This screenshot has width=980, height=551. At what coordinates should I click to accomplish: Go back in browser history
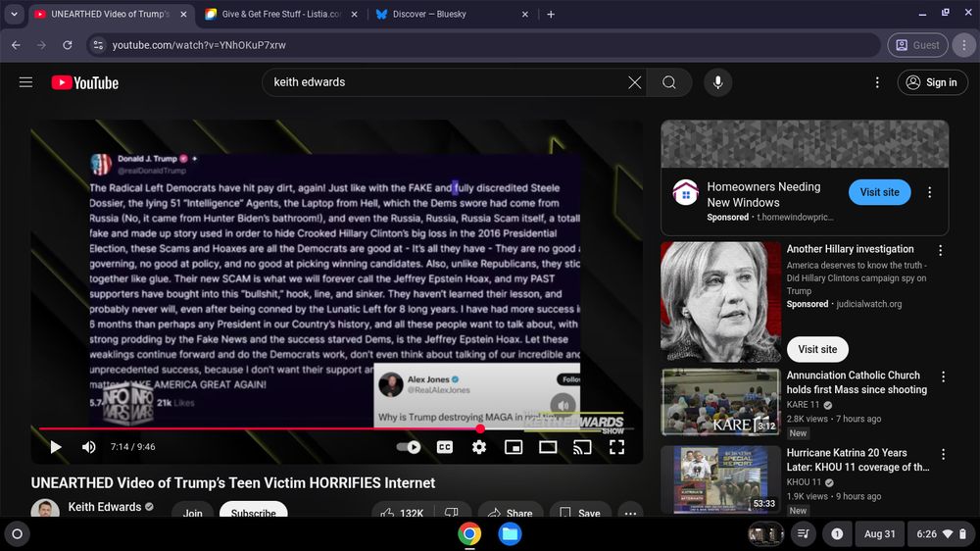17,45
